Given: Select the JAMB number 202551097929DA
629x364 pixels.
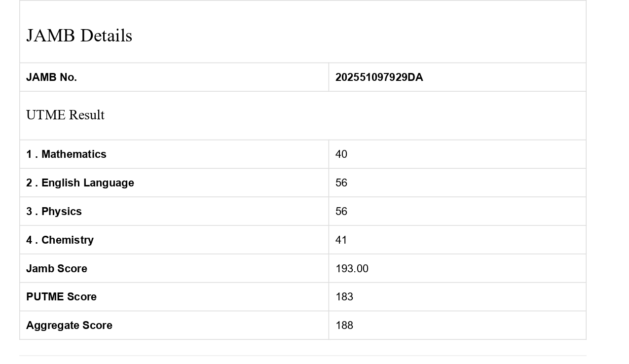Looking at the screenshot, I should pyautogui.click(x=379, y=77).
